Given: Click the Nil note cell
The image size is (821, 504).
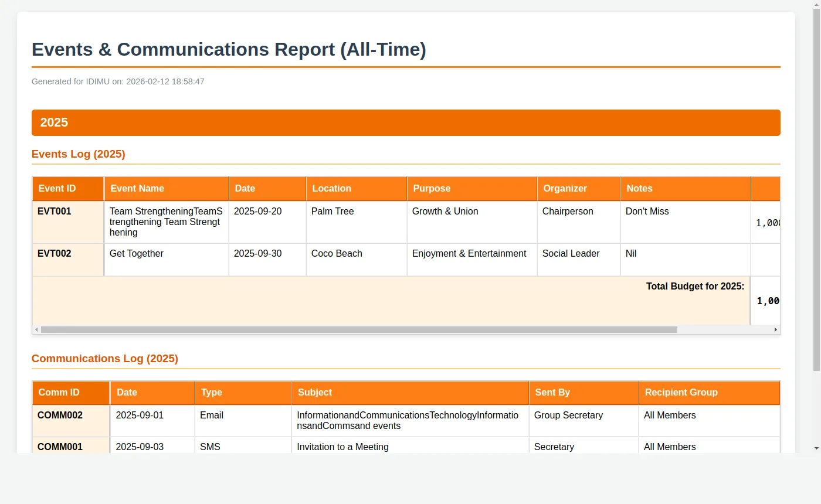Looking at the screenshot, I should (x=686, y=260).
